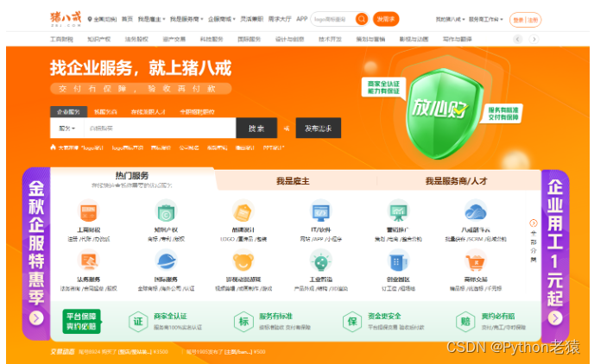Click the 猪八戒 ZBJ.COM logo
This screenshot has width=594, height=364.
pos(66,19)
